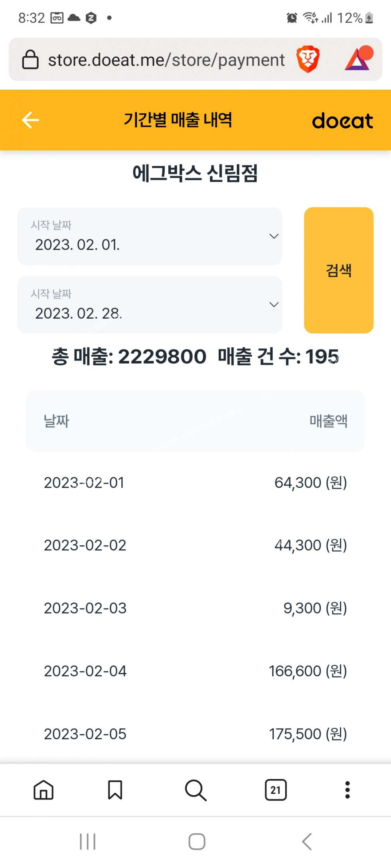
Task: Tap the 날짜 column header
Action: [x=57, y=421]
